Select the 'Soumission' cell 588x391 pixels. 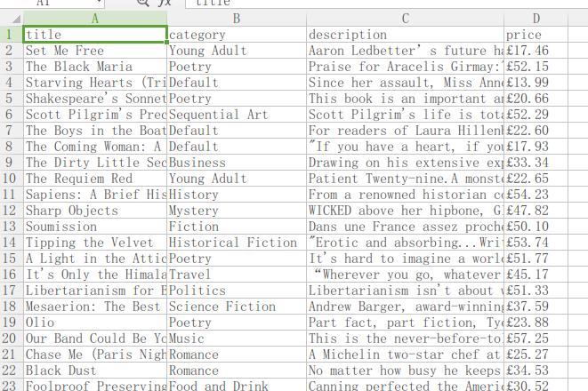[95, 227]
